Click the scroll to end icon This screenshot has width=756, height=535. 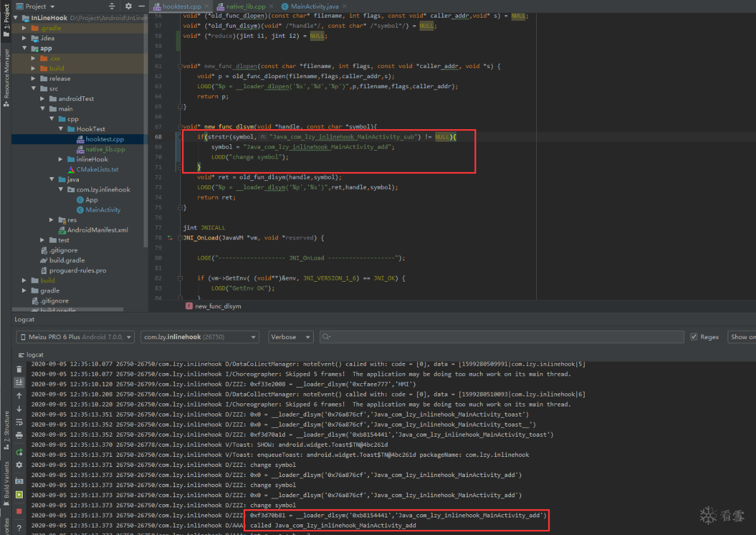pyautogui.click(x=19, y=383)
